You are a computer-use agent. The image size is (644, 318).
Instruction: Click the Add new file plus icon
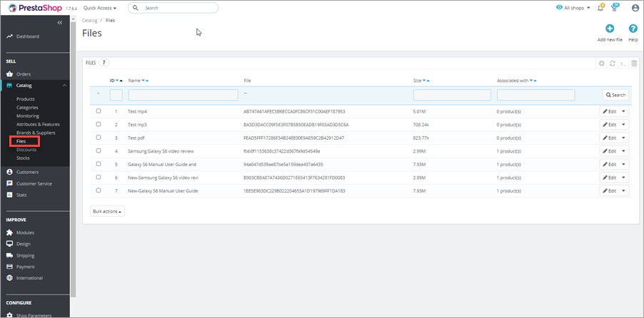pyautogui.click(x=610, y=29)
